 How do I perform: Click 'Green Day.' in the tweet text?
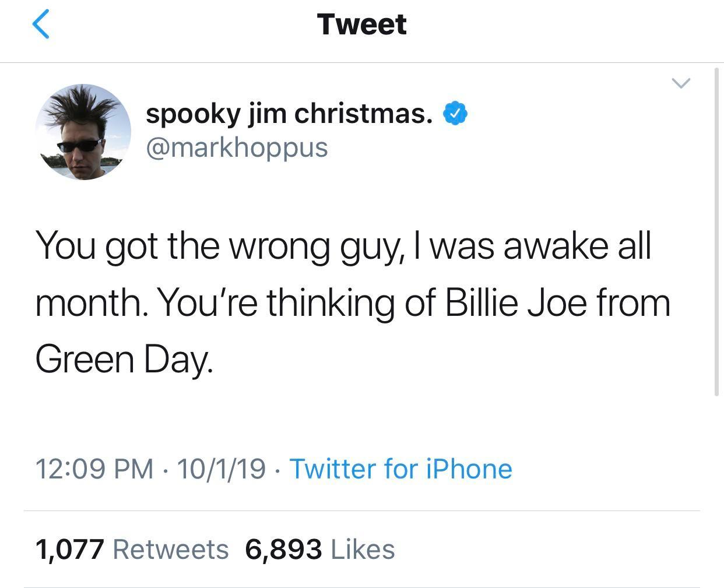click(124, 359)
